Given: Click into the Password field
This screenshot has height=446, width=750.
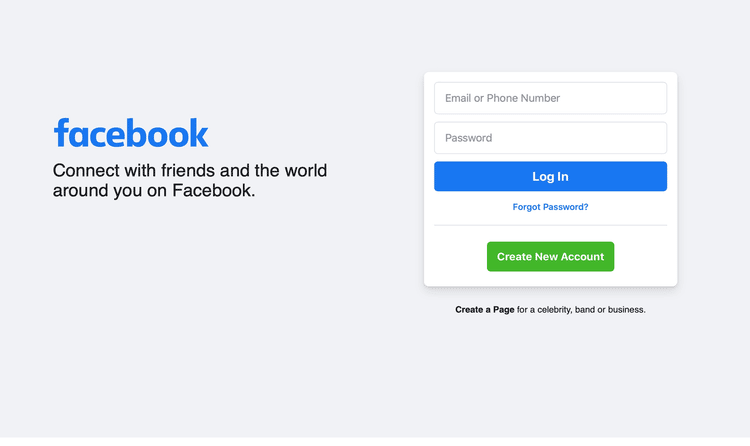Looking at the screenshot, I should (x=550, y=138).
